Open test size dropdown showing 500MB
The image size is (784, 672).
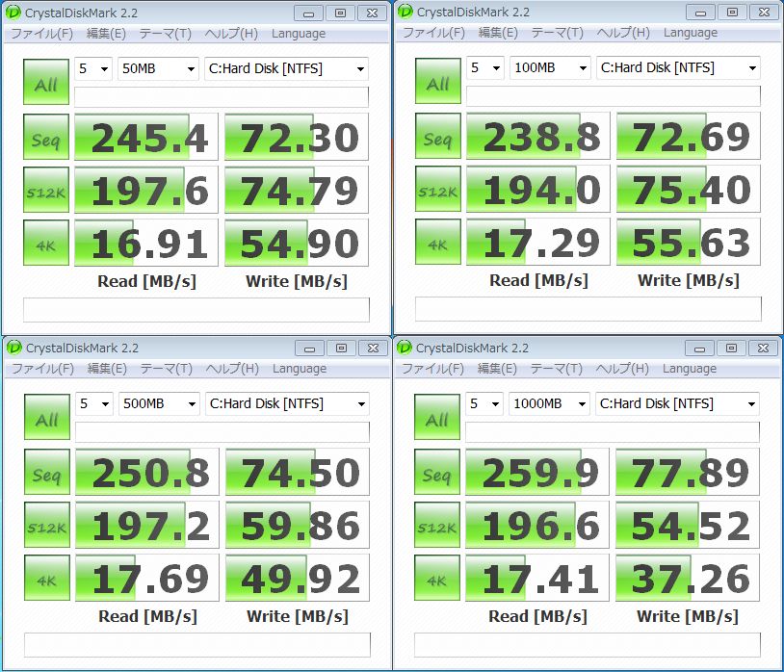159,403
